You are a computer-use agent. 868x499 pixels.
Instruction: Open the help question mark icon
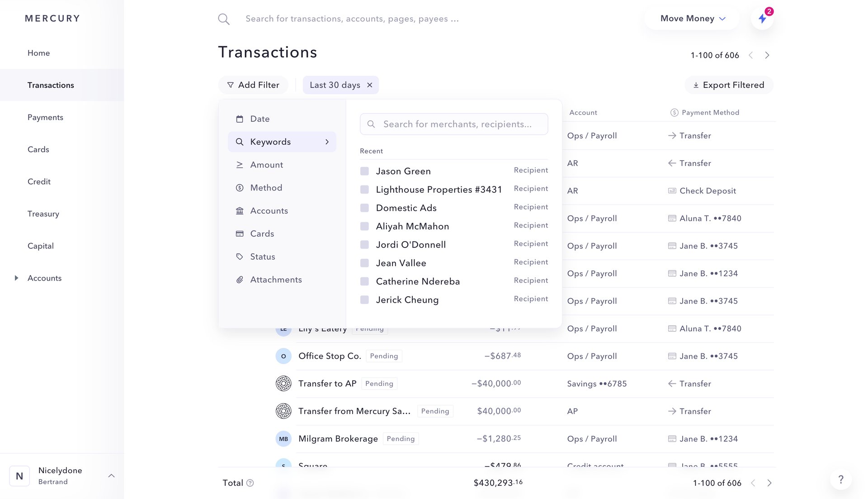click(841, 479)
